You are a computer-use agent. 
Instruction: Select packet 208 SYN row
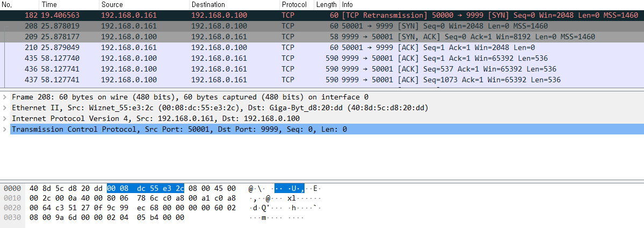click(322, 26)
